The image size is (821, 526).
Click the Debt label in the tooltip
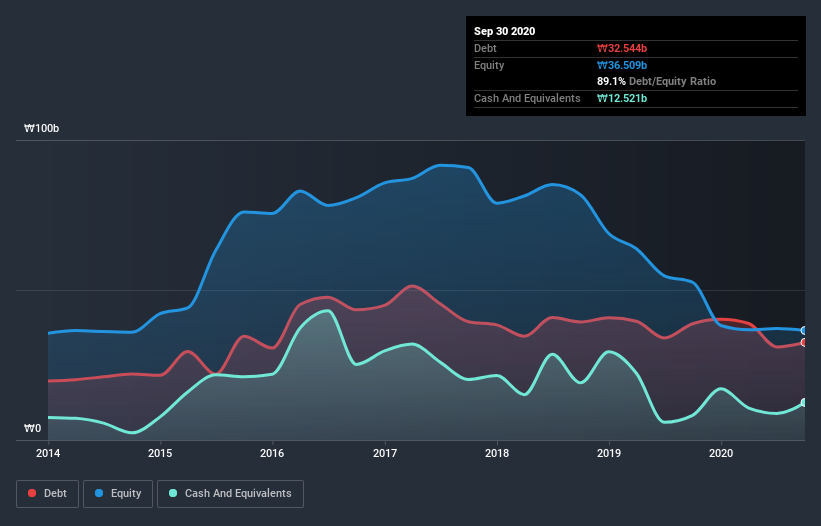point(485,48)
